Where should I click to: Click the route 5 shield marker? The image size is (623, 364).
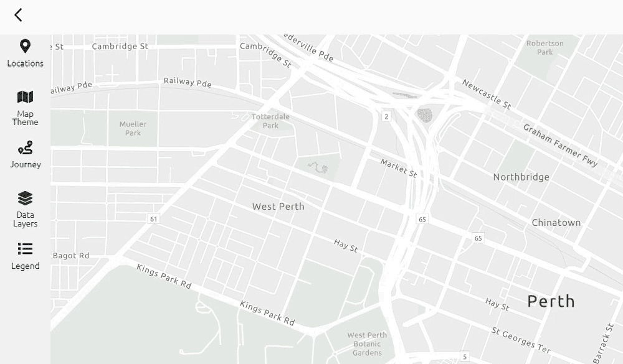pos(465,356)
